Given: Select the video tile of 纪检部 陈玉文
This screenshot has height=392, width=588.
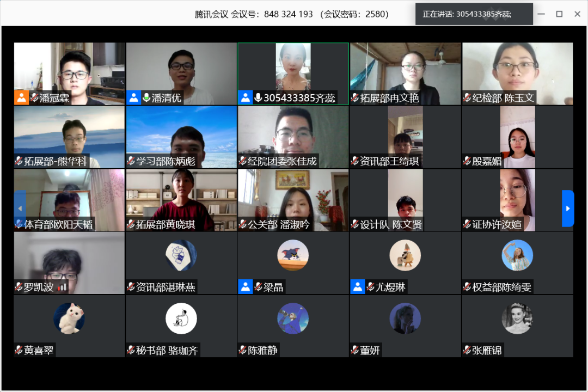Looking at the screenshot, I should 517,71.
